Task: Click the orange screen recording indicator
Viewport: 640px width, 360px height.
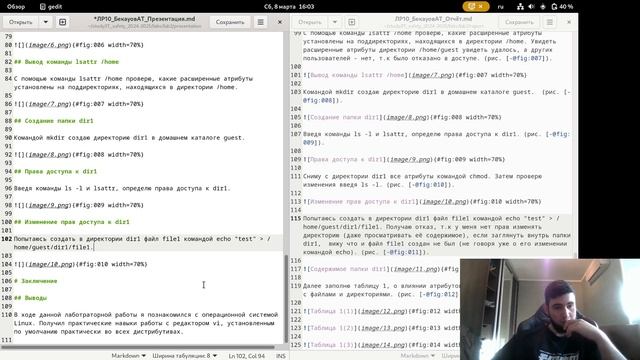Action: pos(476,7)
